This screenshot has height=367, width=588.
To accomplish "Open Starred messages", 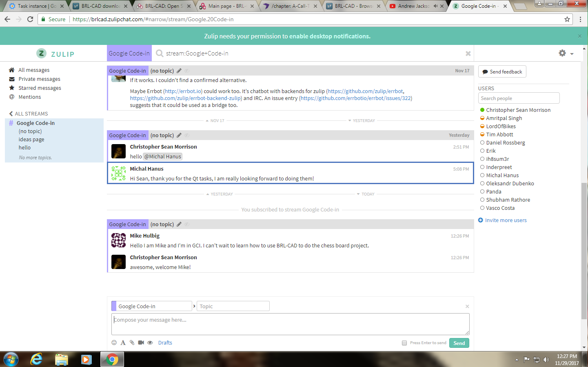I will coord(40,88).
